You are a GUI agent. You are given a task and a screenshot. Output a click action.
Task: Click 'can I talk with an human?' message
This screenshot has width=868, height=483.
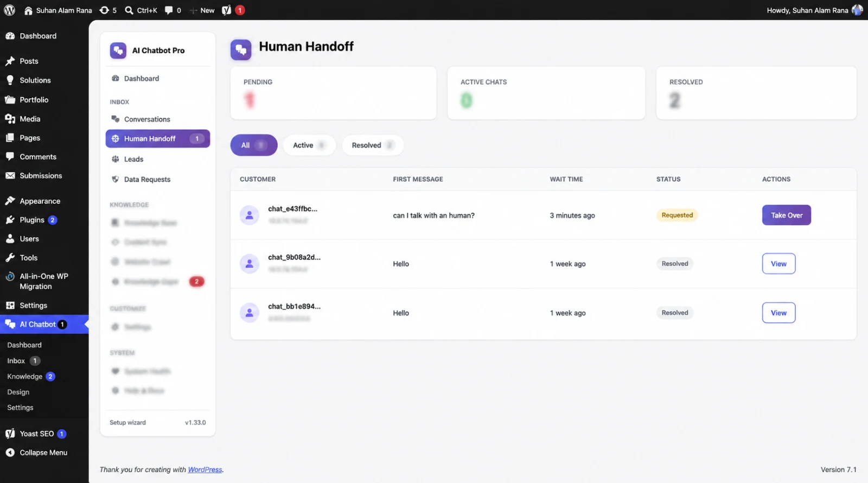(433, 215)
